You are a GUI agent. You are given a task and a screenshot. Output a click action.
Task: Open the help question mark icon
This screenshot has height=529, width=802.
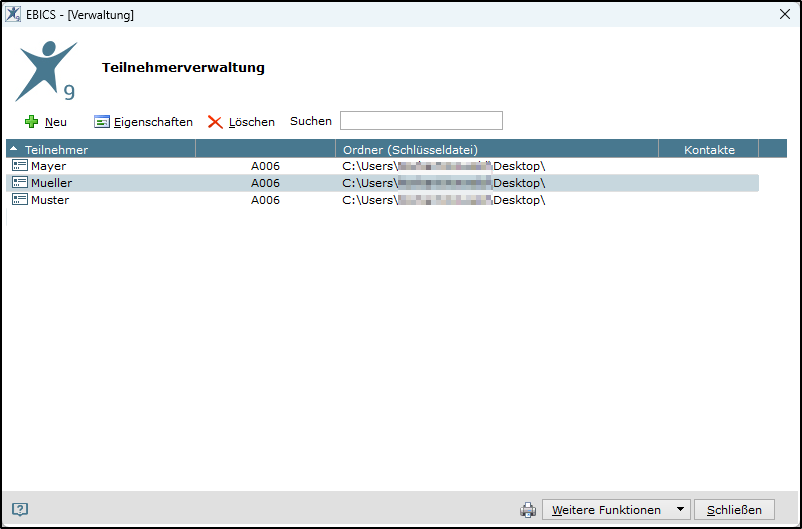point(20,510)
